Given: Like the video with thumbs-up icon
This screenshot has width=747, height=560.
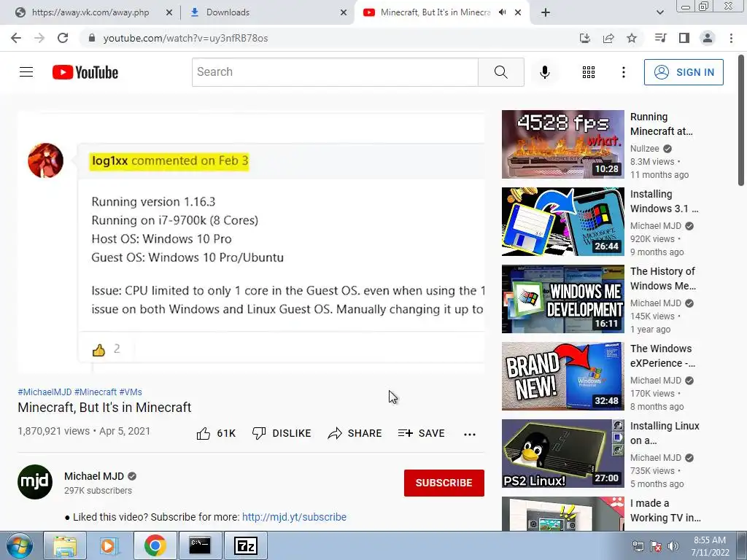Looking at the screenshot, I should (x=204, y=433).
